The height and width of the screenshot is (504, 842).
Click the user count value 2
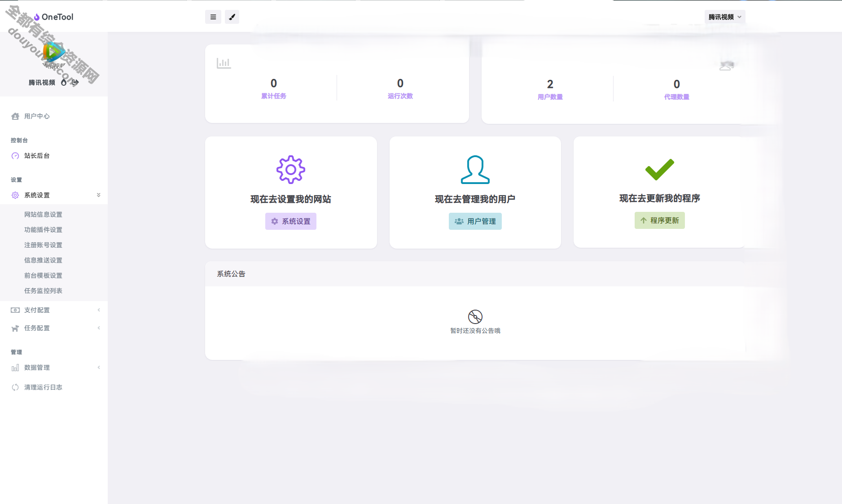click(550, 84)
